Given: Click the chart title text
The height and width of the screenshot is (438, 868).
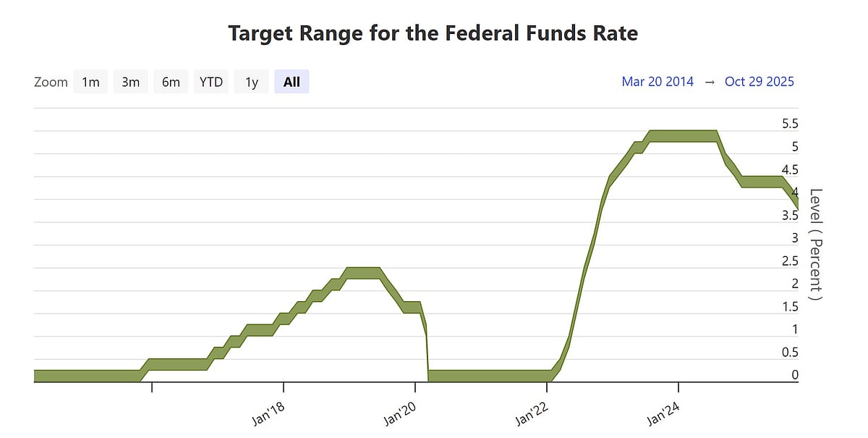Looking at the screenshot, I should [x=433, y=33].
